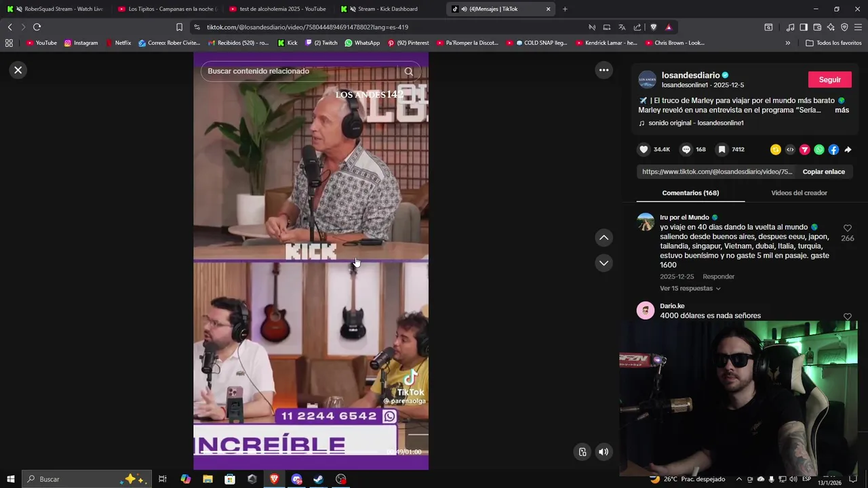Like Dario.ke's comment heart
868x488 pixels.
pos(847,317)
